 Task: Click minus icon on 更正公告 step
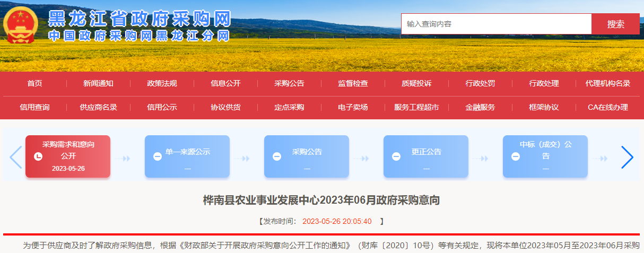[396, 156]
